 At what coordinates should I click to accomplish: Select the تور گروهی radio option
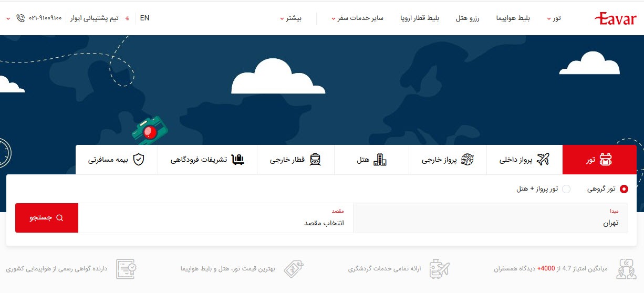624,189
